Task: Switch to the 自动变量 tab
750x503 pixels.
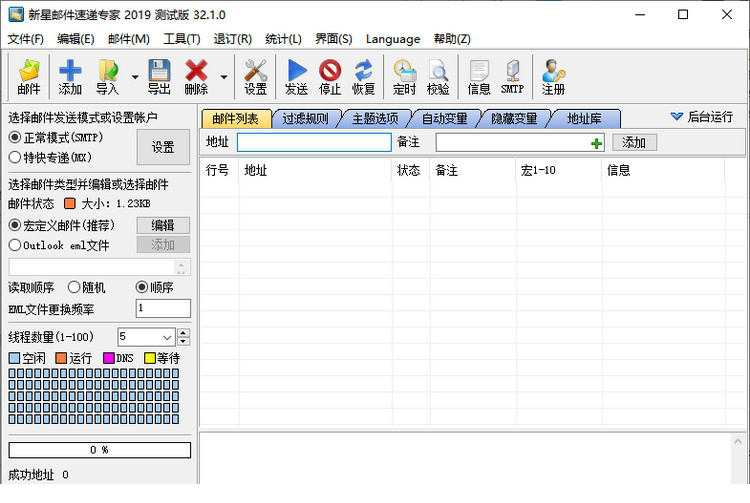Action: point(445,119)
